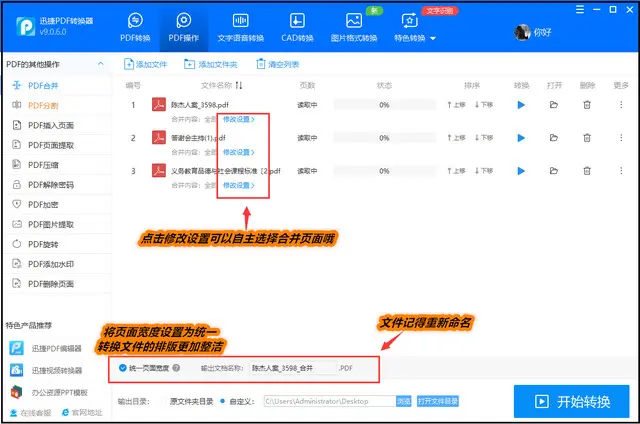Switch to the PDF操作 tab
Screen dimensions: 640x424
(184, 27)
